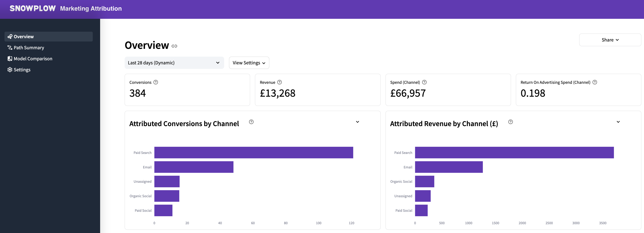Select Overview in the sidebar
This screenshot has width=644, height=233.
click(x=23, y=37)
